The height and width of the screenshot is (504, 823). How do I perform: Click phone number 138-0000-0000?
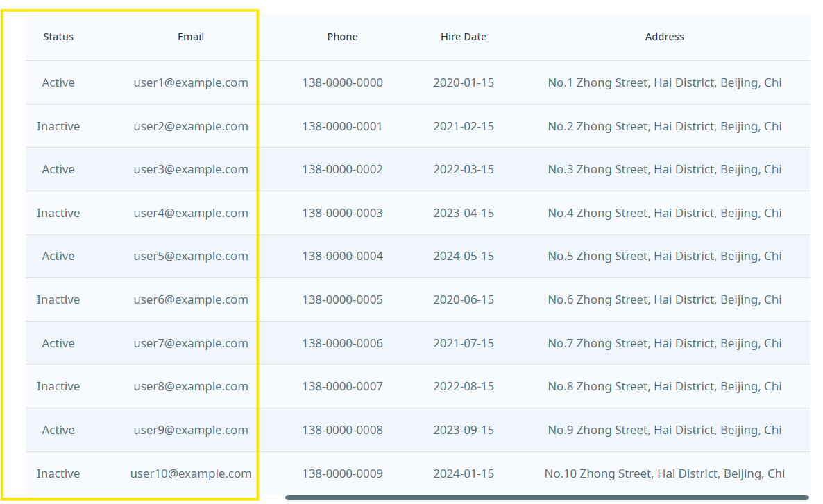pyautogui.click(x=342, y=83)
